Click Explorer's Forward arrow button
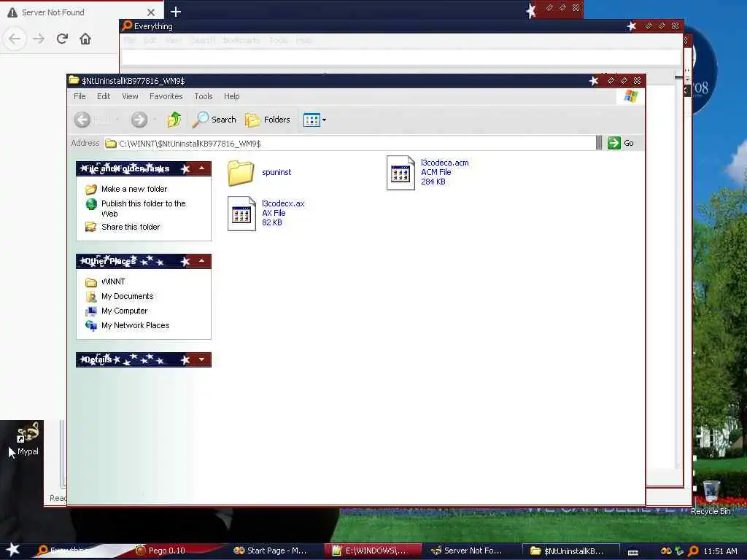The image size is (747, 560). click(139, 120)
